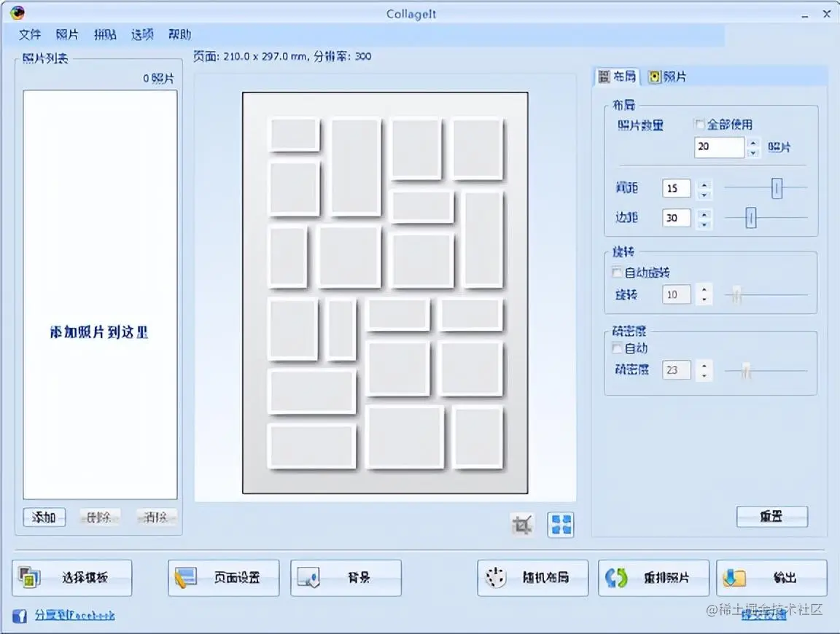Image resolution: width=840 pixels, height=634 pixels.
Task: Decrease 边距 value with down arrow
Action: pos(704,224)
